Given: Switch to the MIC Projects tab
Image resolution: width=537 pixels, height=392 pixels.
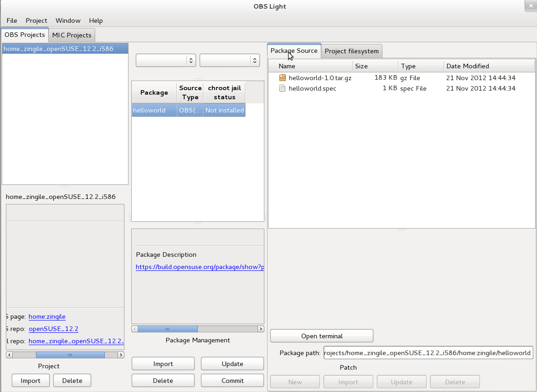Looking at the screenshot, I should pos(72,35).
